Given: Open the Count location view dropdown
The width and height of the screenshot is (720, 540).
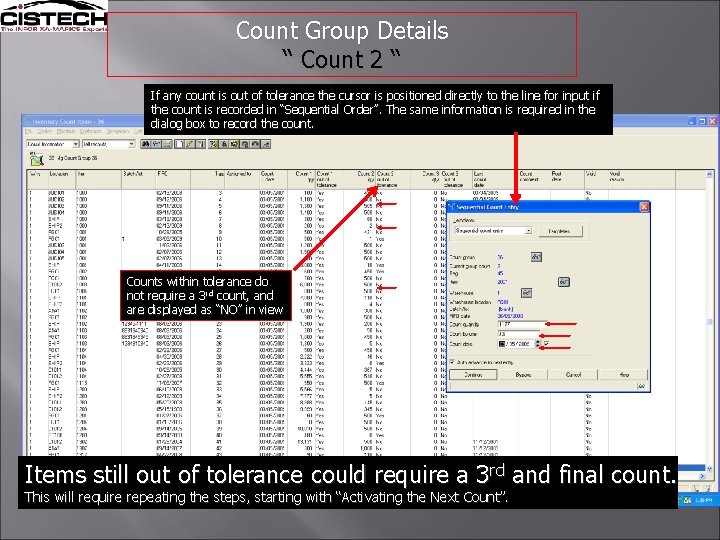Looking at the screenshot, I should tap(75, 144).
